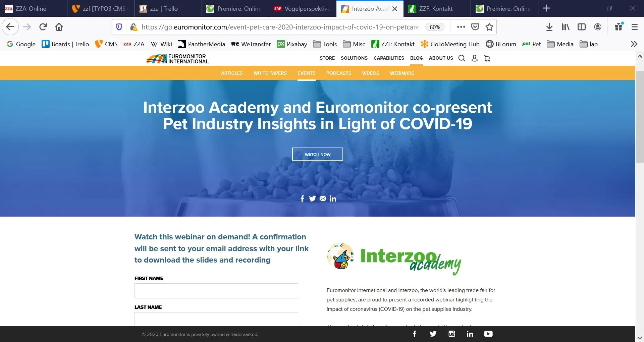Screen dimensions: 644x342
Task: Save page to Pocket
Action: [475, 27]
